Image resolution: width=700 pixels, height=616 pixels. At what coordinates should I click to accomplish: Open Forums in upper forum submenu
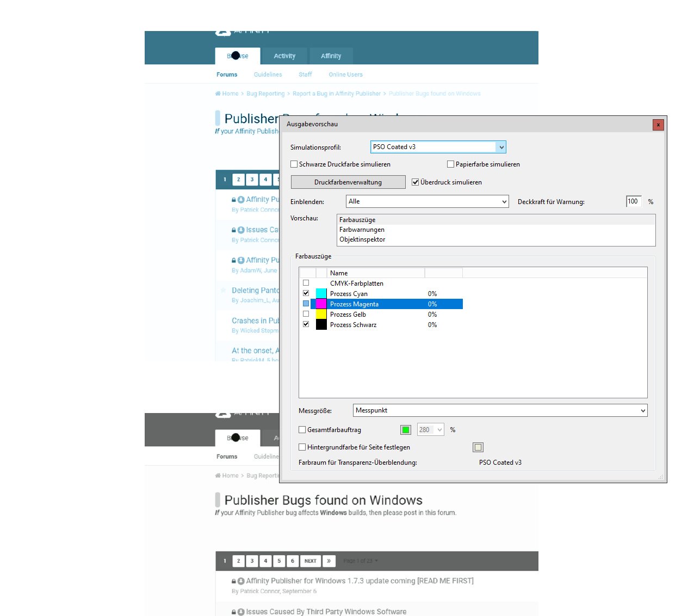[227, 75]
